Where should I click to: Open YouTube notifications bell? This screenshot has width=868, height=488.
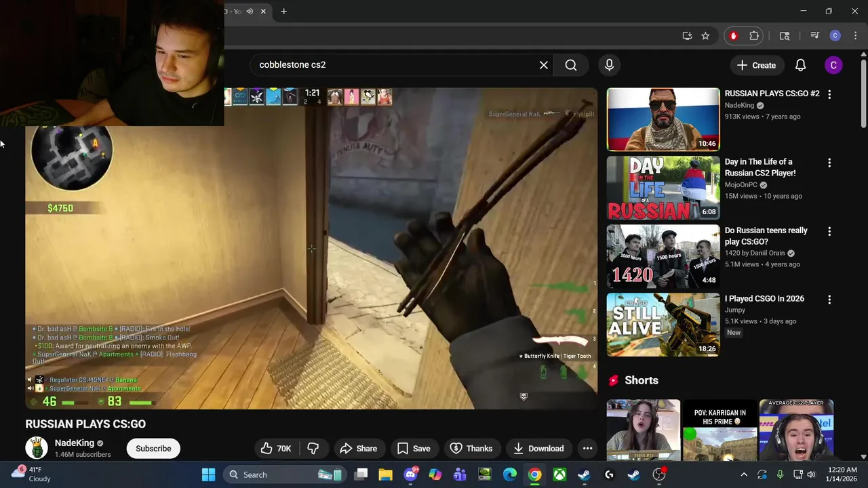click(800, 65)
